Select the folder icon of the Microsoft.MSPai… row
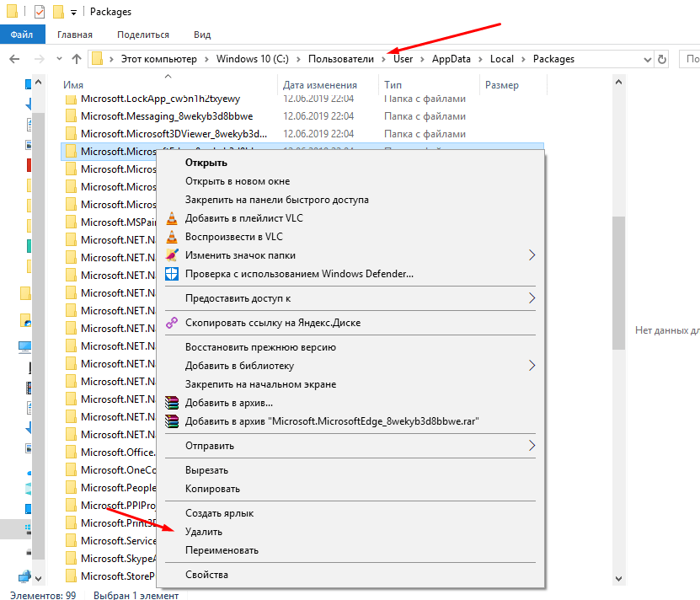The width and height of the screenshot is (700, 600). [71, 222]
